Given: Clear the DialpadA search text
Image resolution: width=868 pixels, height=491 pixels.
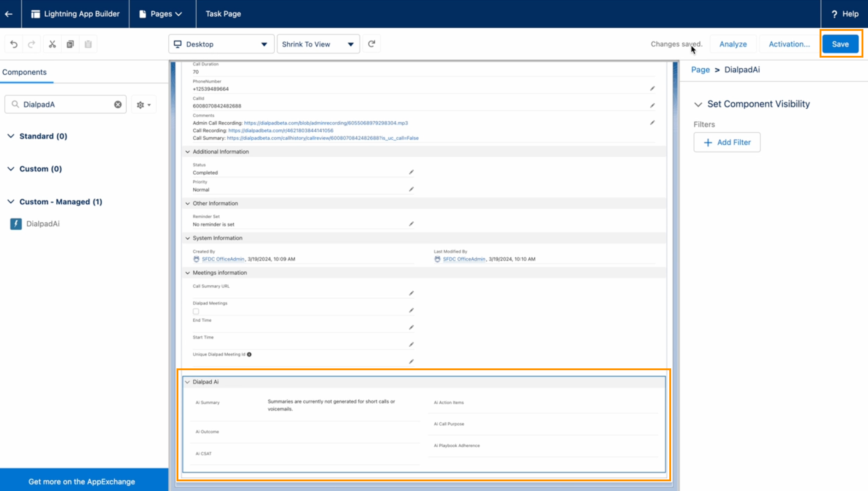Looking at the screenshot, I should (118, 105).
